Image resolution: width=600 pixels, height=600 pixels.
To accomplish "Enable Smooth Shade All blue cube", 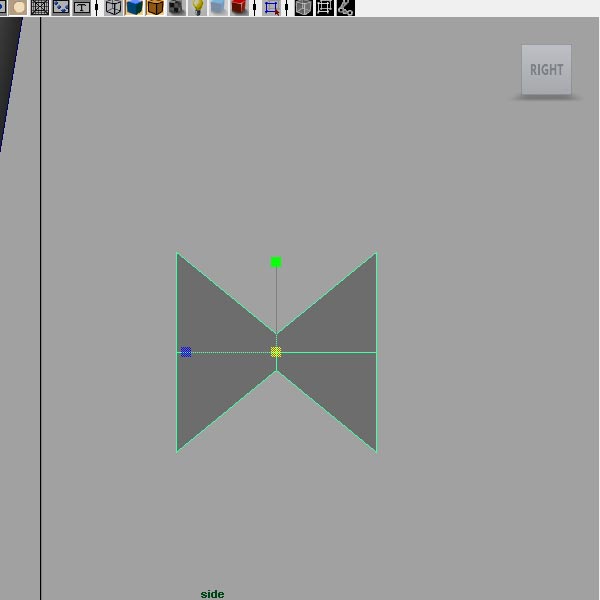I will (134, 7).
